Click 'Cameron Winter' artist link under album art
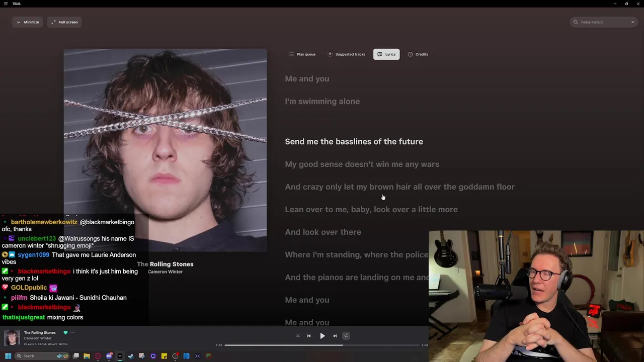The image size is (644, 362). (x=165, y=271)
